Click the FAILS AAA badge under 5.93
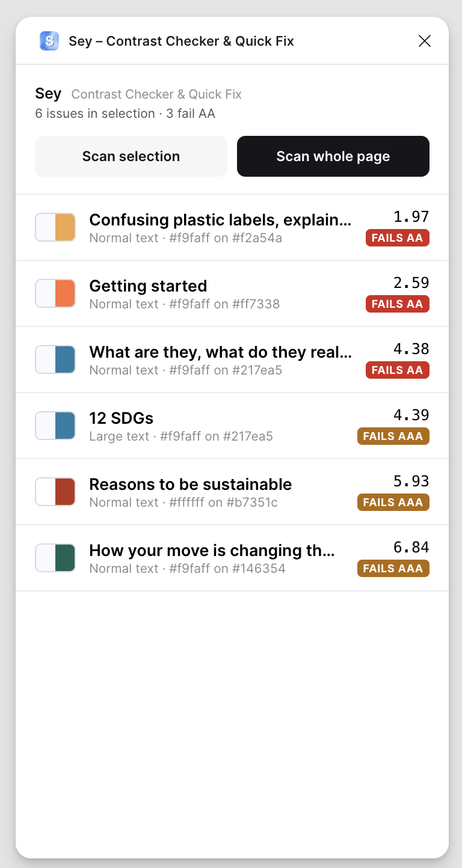 (x=393, y=503)
